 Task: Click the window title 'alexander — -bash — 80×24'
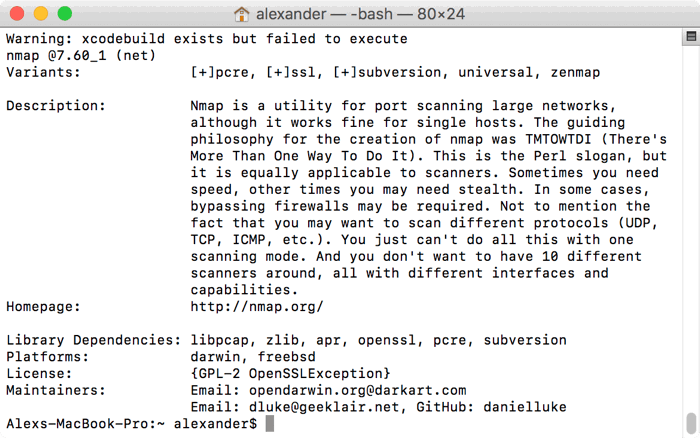point(360,14)
